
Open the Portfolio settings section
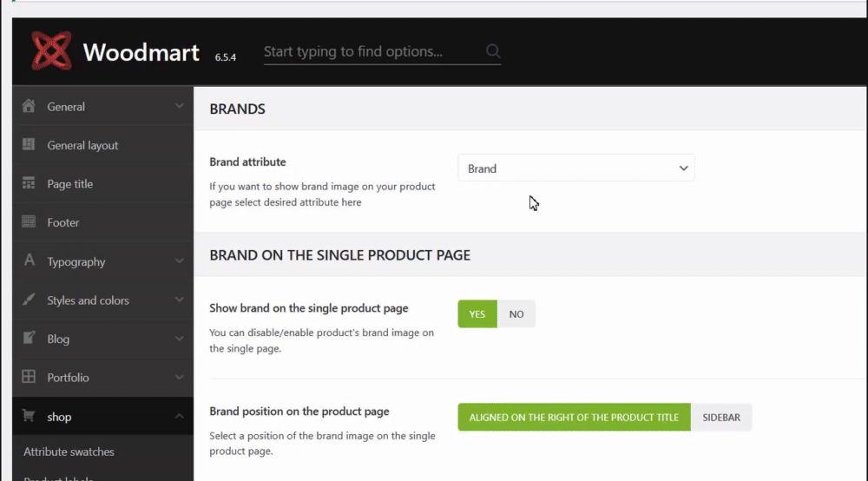68,378
